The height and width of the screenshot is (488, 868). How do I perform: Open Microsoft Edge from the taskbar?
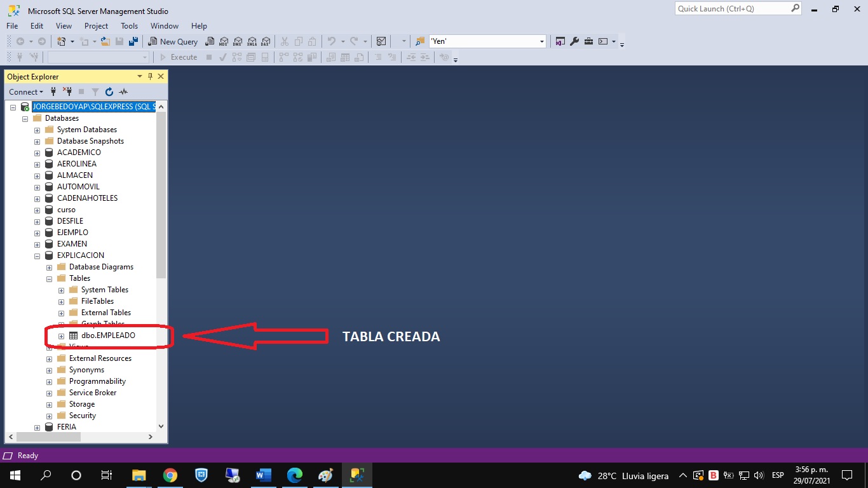(x=294, y=475)
